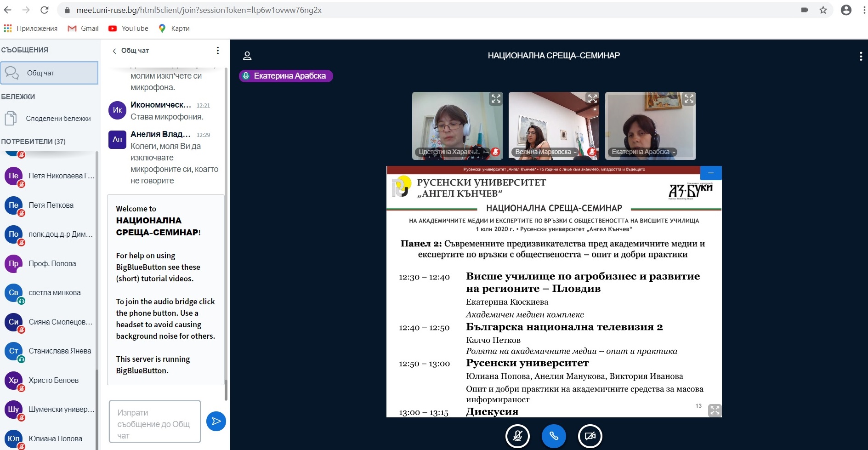Open Chrome profile account icon
This screenshot has height=450, width=868.
tap(846, 10)
